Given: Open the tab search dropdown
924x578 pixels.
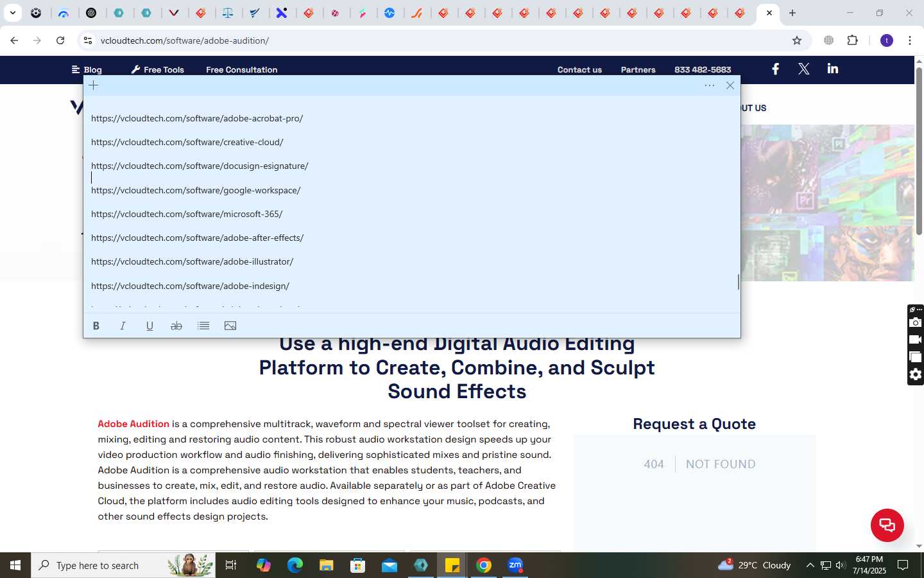Looking at the screenshot, I should (12, 13).
